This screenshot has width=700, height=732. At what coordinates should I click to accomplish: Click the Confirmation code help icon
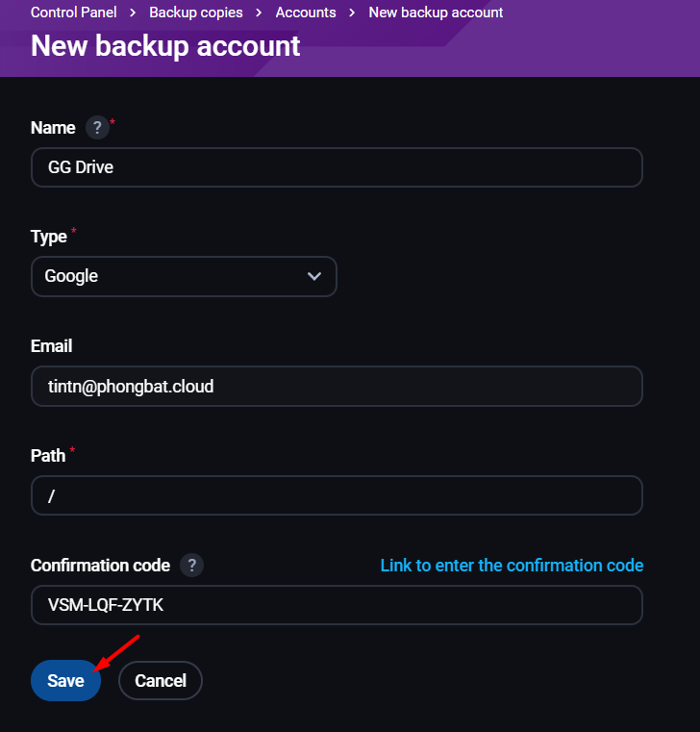coord(191,566)
